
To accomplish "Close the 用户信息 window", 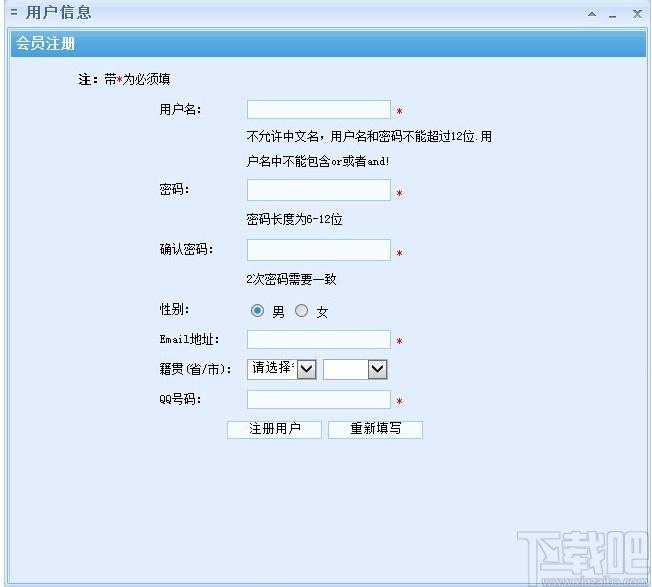I will click(x=637, y=14).
